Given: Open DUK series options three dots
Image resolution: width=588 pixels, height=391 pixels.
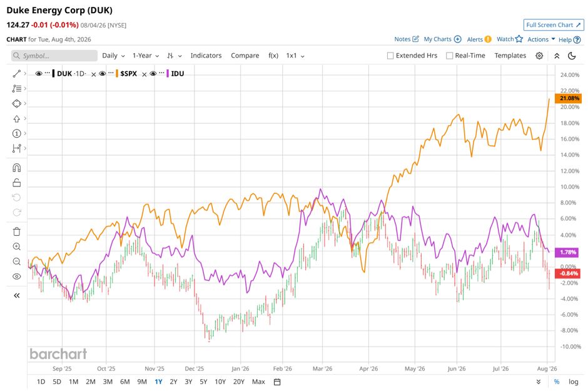Looking at the screenshot, I should coord(48,73).
